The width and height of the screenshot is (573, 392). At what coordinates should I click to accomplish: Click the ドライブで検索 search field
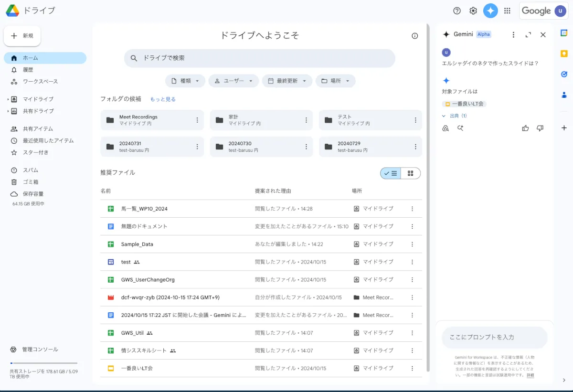[259, 58]
